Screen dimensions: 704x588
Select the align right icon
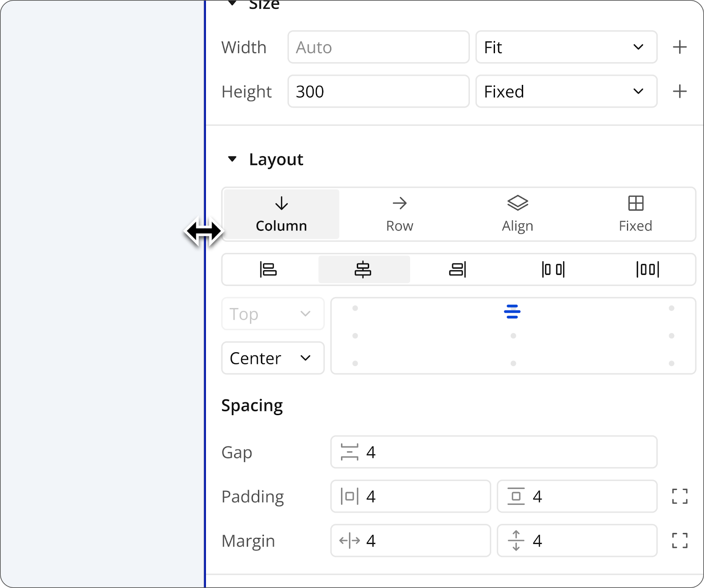pyautogui.click(x=458, y=269)
